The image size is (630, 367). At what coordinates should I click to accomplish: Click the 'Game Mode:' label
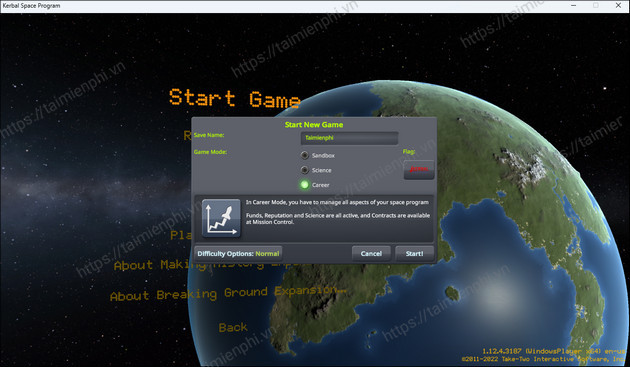point(210,152)
